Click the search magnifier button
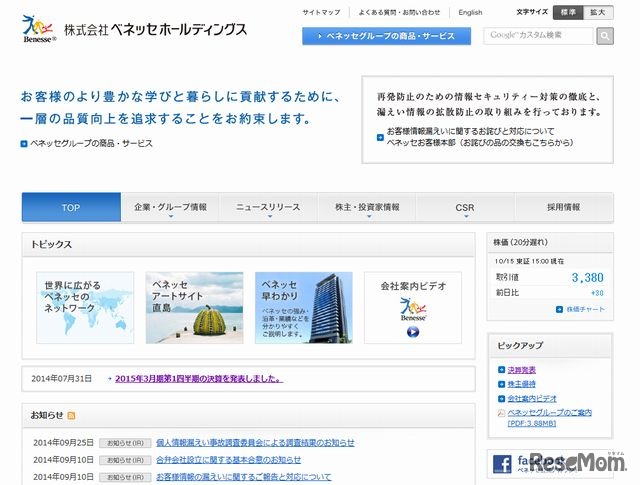 click(605, 36)
